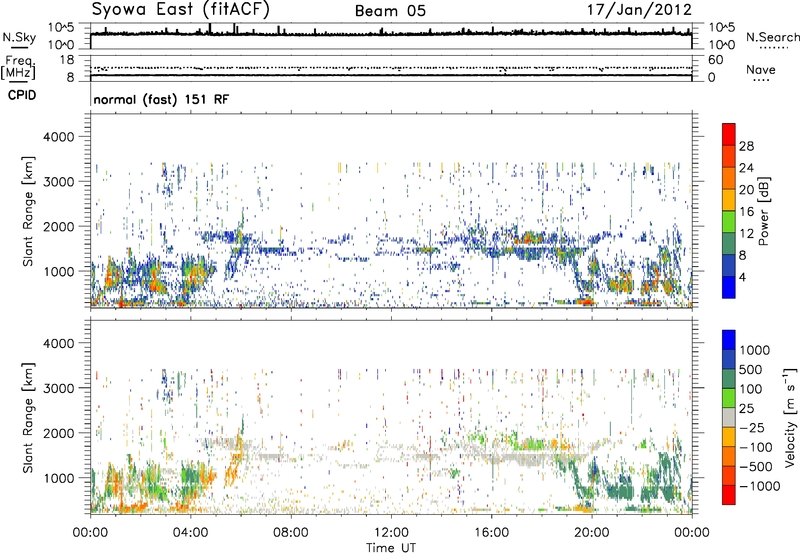Click the 'Beam 05' label
This screenshot has width=800, height=554.
[x=390, y=11]
